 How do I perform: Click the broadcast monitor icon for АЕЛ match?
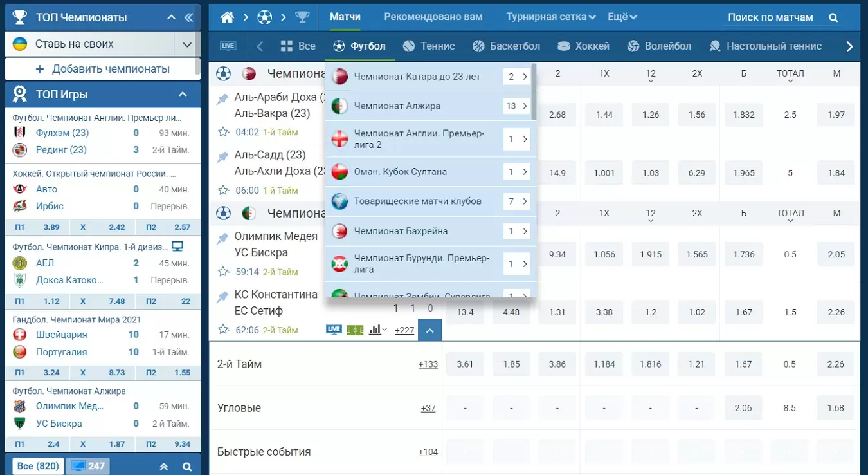[178, 247]
